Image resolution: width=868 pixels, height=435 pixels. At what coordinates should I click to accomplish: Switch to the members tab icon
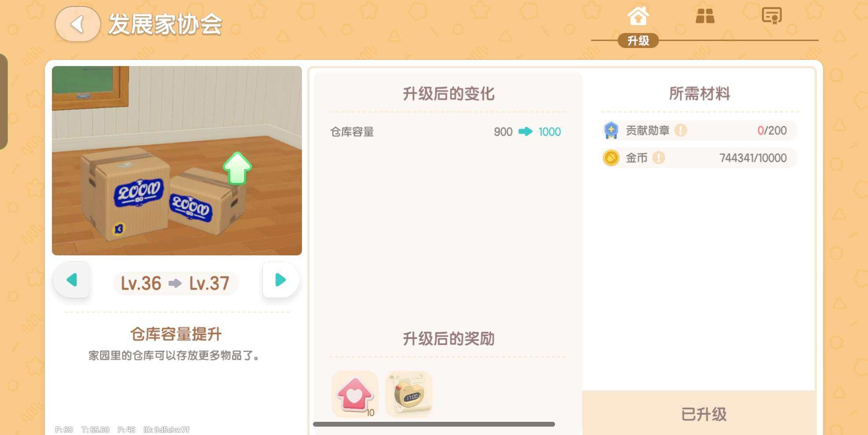tap(705, 16)
